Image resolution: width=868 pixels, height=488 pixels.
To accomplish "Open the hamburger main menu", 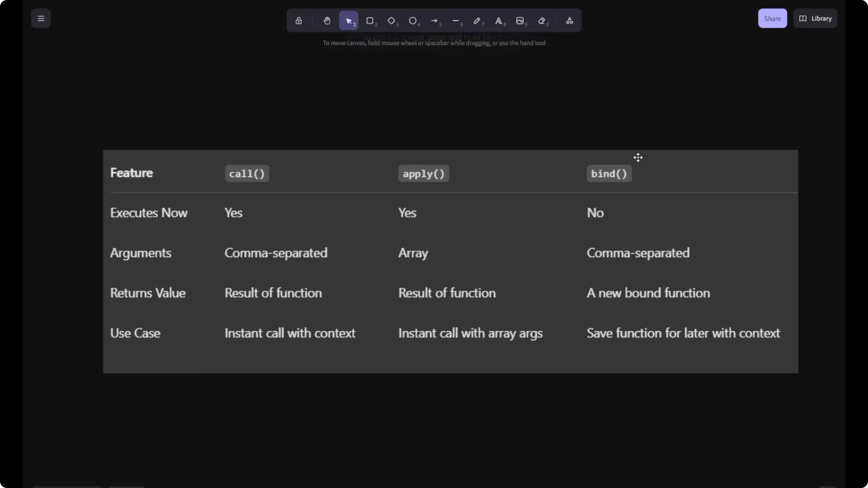I will click(41, 19).
